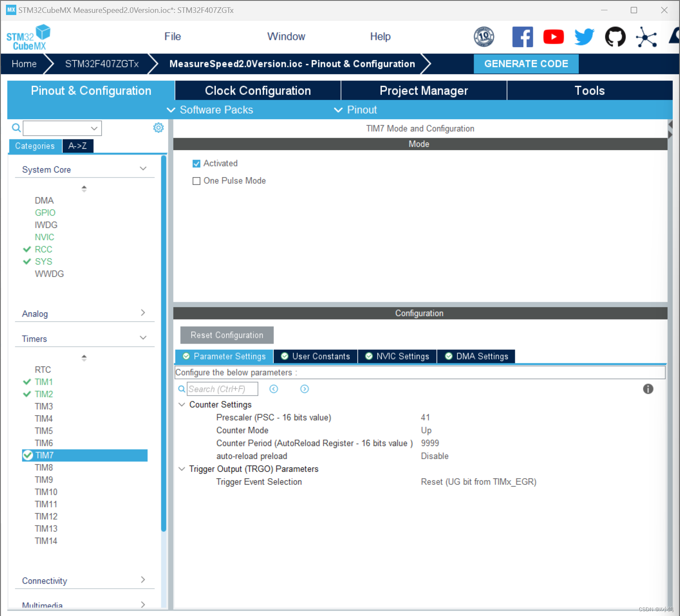Click the Timers sort arrows
This screenshot has width=680, height=616.
click(84, 358)
